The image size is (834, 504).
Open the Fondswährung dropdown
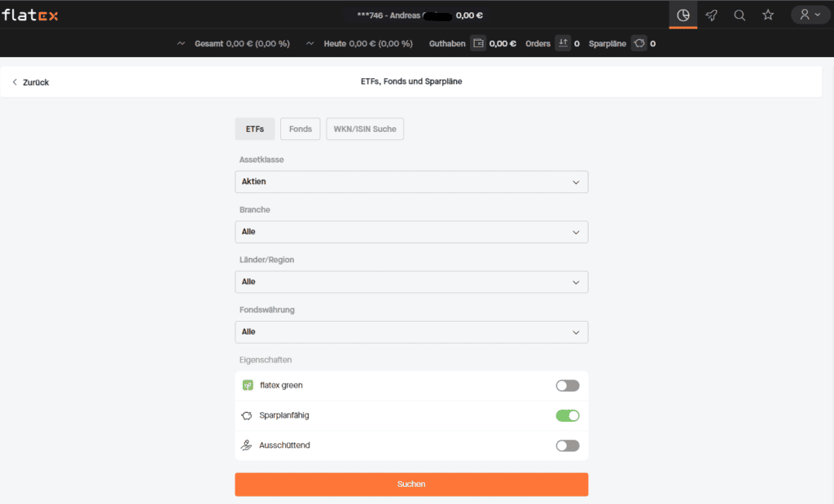click(x=411, y=332)
